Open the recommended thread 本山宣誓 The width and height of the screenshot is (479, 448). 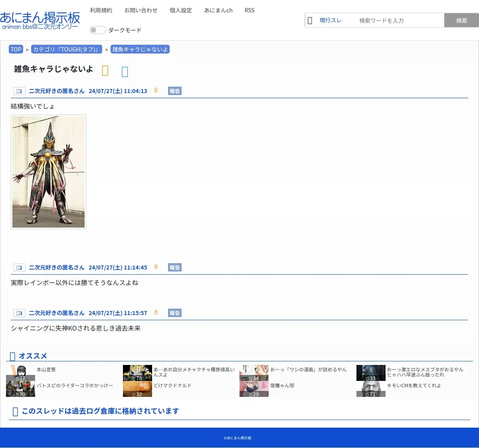pos(46,370)
